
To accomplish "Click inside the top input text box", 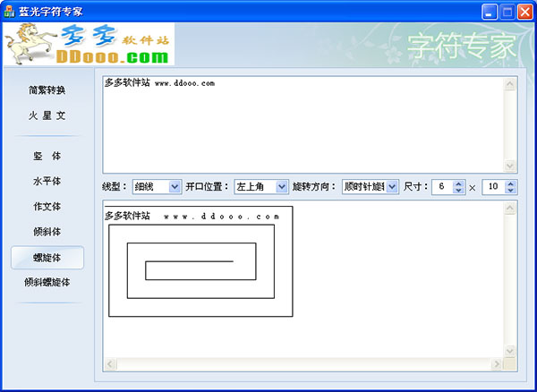I will [x=303, y=125].
